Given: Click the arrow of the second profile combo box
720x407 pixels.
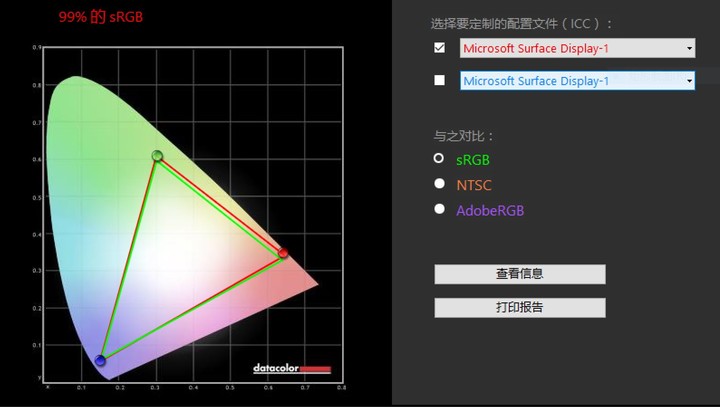Looking at the screenshot, I should pyautogui.click(x=689, y=81).
